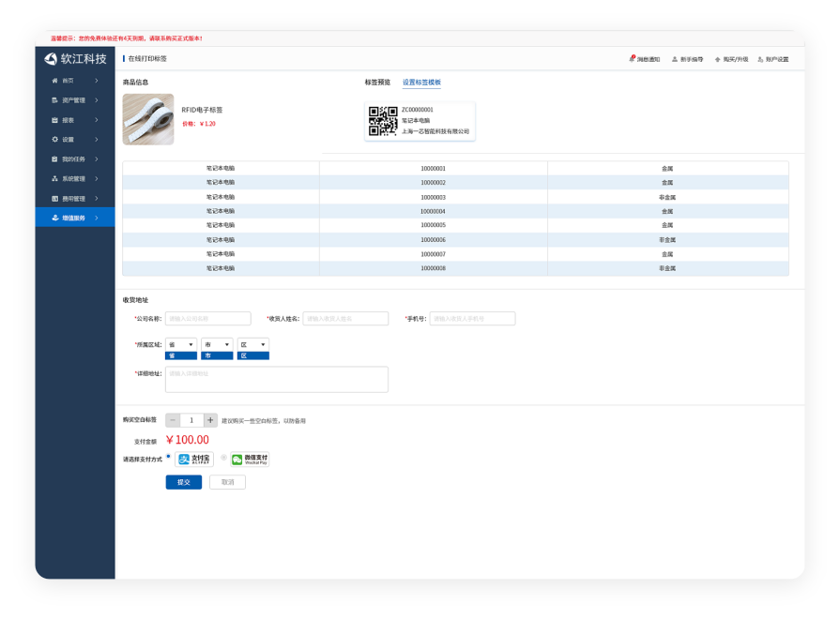The image size is (840, 619).
Task: Click the 收货人姓名 input field
Action: click(x=345, y=319)
